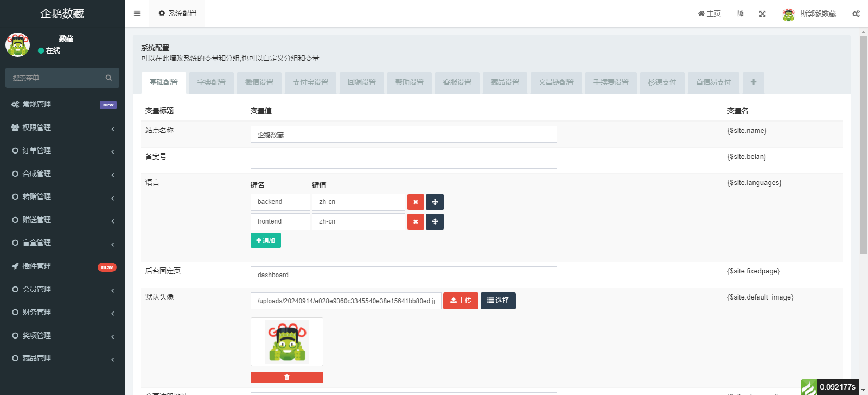Click the page vertical scrollbar
The height and width of the screenshot is (395, 868).
tap(863, 145)
